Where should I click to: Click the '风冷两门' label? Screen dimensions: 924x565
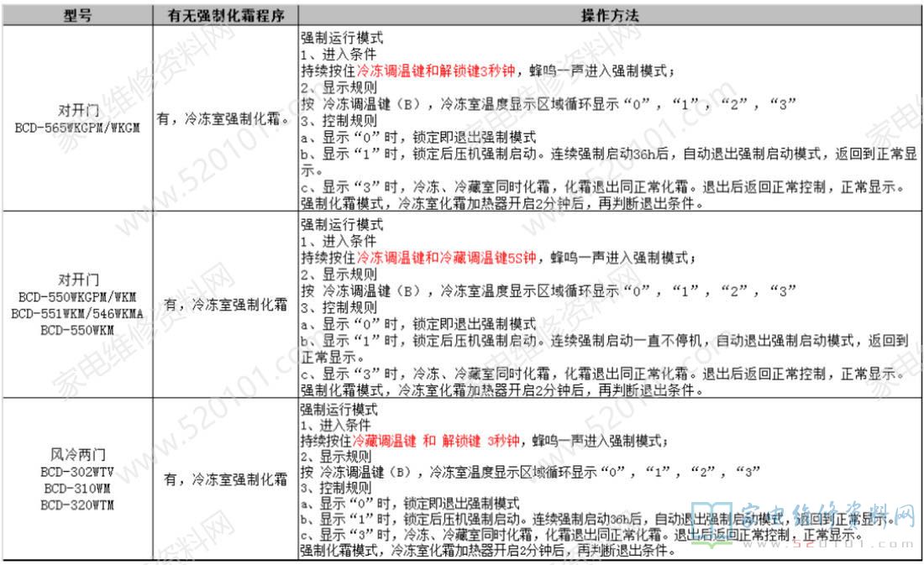[x=78, y=455]
